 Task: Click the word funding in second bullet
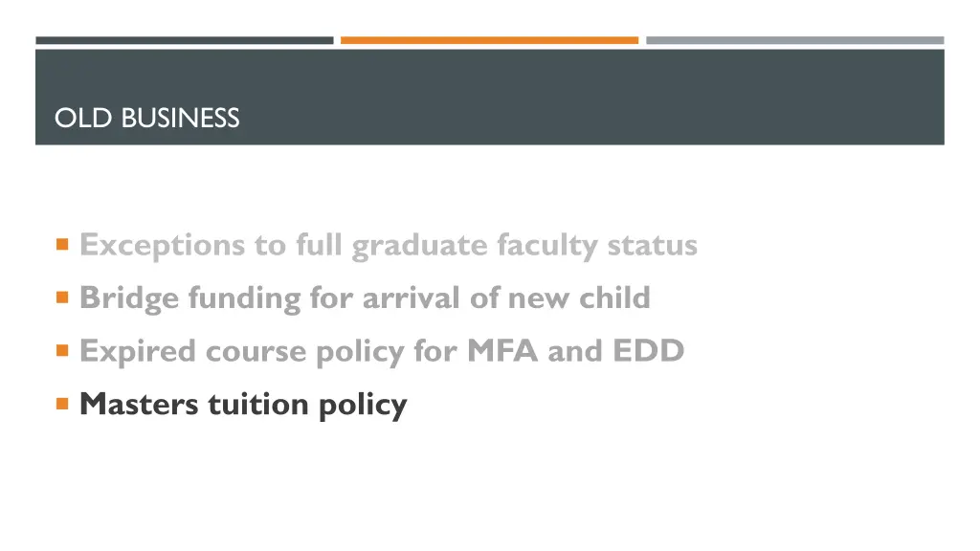244,298
